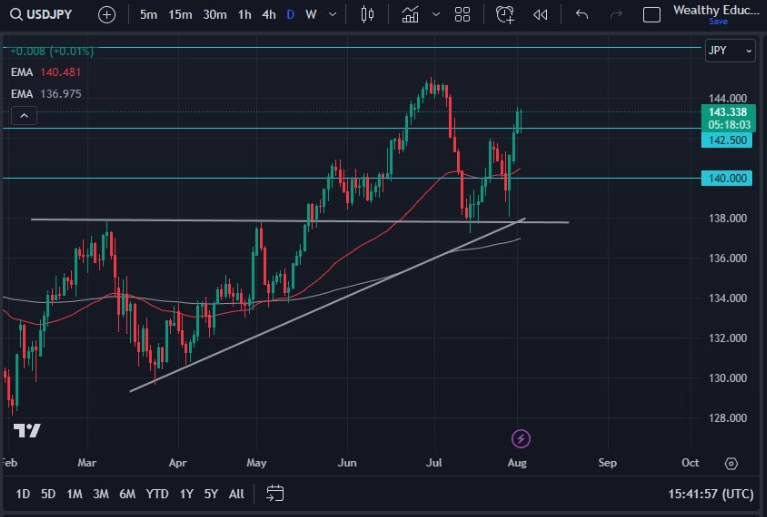Add a compare symbol with the plus icon
Screen dimensions: 767x517
[x=107, y=15]
